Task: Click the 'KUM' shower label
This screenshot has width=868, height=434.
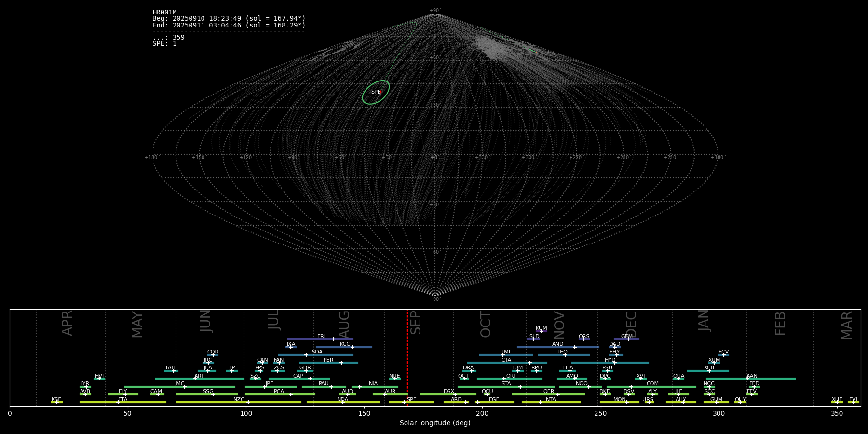Action: point(542,328)
